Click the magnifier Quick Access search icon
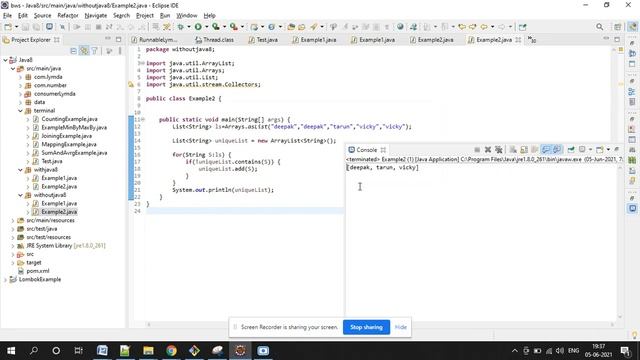 click(599, 27)
